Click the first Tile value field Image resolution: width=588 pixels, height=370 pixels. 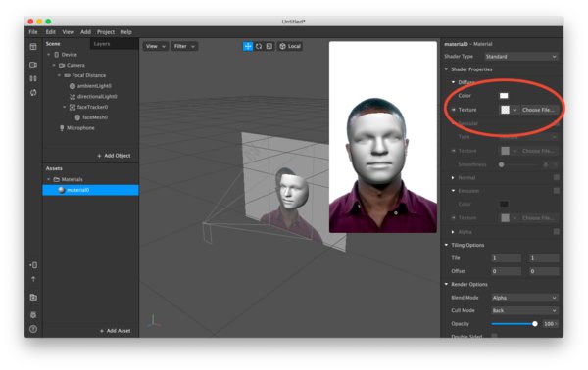(507, 258)
